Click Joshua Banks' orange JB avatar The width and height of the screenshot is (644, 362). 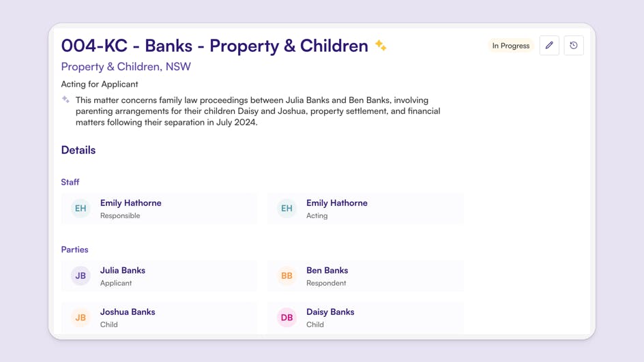[x=80, y=318]
